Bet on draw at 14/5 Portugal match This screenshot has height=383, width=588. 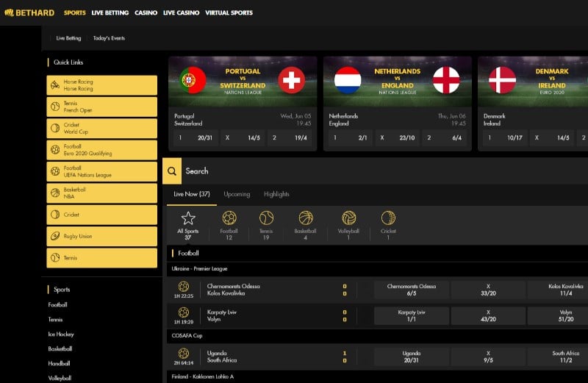[243, 138]
